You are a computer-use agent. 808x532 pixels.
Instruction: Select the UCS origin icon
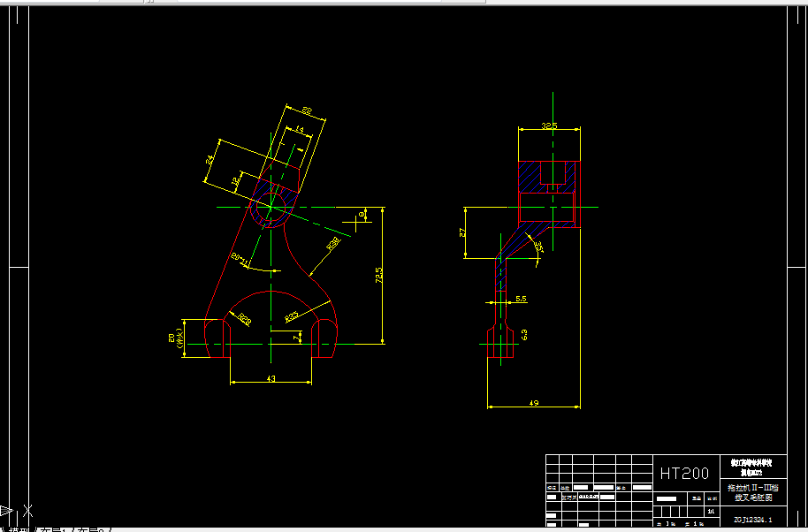[x=17, y=511]
